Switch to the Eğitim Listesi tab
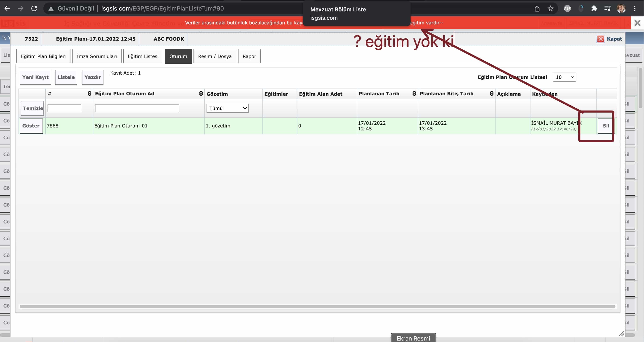This screenshot has height=342, width=644. (x=143, y=56)
